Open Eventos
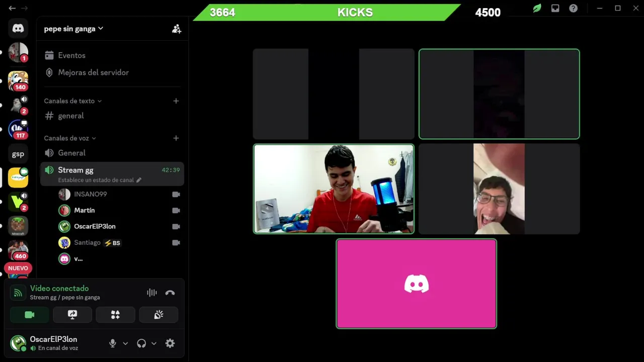 point(112,55)
